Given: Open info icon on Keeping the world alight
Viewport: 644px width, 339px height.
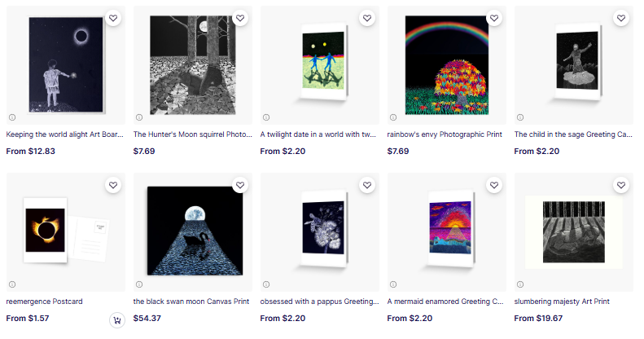Looking at the screenshot, I should tap(12, 117).
